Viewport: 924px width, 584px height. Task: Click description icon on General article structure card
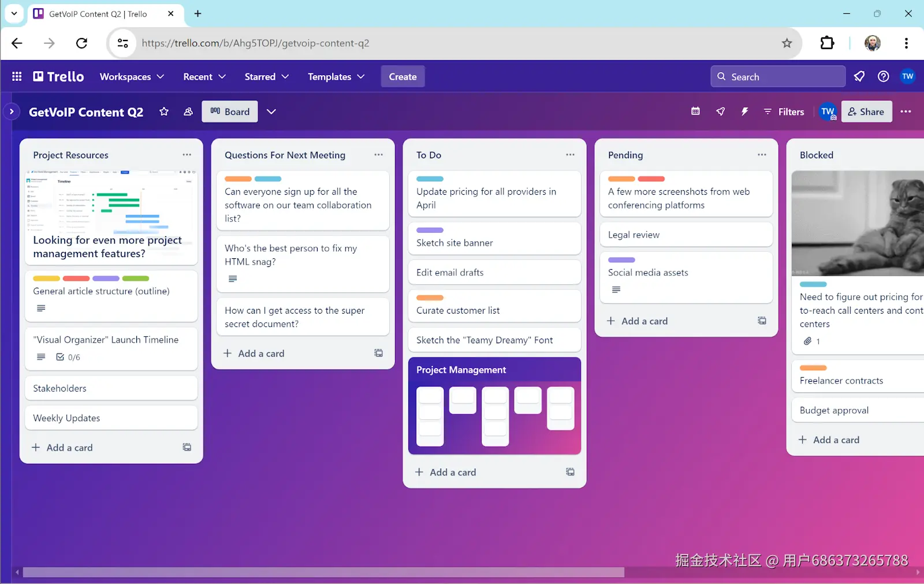(x=41, y=308)
